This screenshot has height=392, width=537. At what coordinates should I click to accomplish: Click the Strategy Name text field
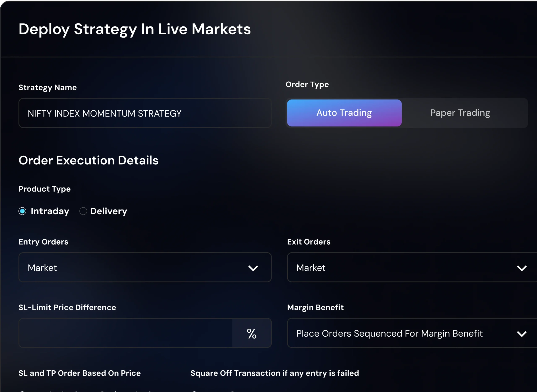point(145,113)
